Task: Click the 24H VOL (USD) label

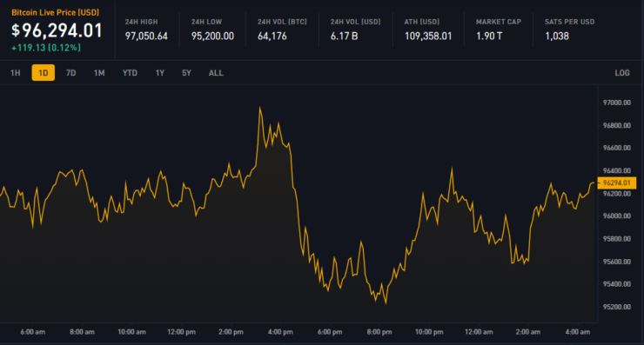Action: coord(356,22)
